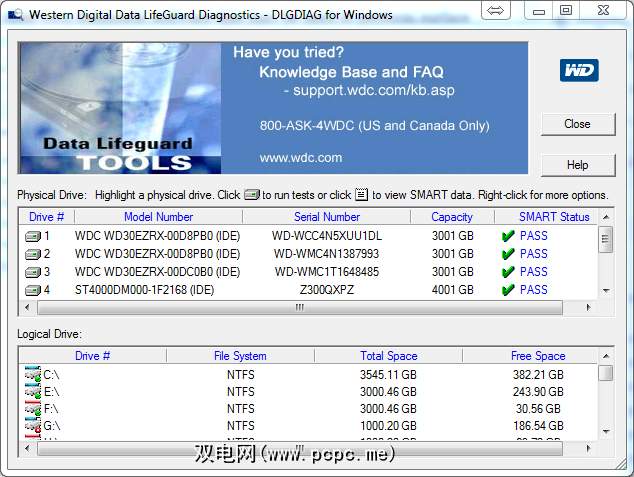Open Help
634x477 pixels.
578,165
